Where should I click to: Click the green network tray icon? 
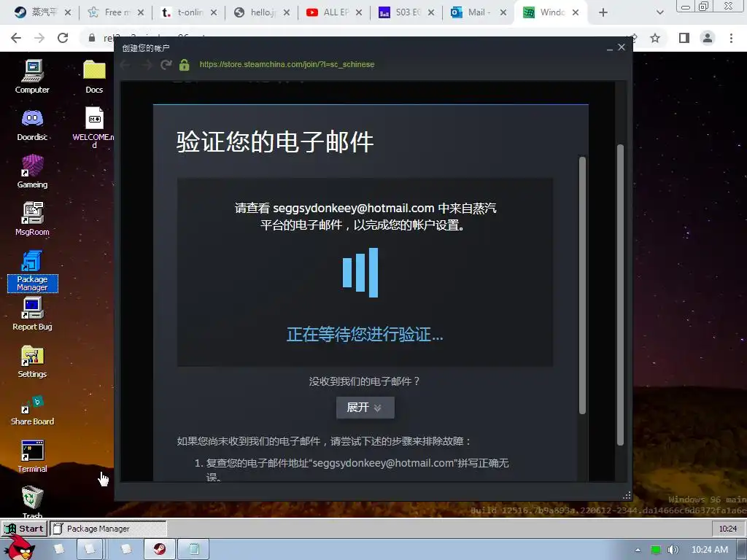(x=656, y=550)
